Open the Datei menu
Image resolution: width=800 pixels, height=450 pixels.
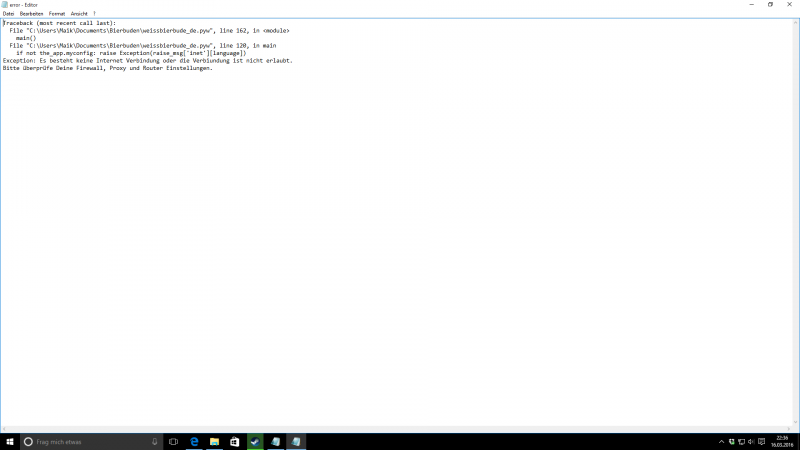8,13
